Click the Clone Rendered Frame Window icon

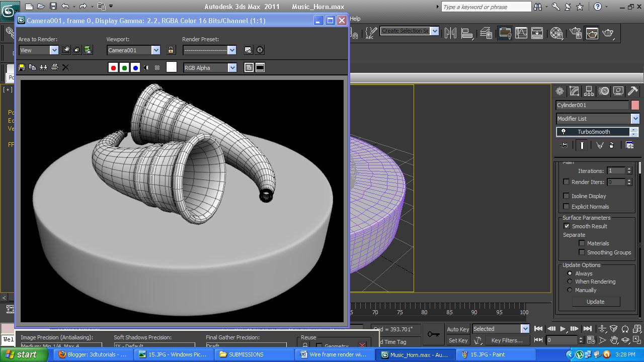(43, 67)
